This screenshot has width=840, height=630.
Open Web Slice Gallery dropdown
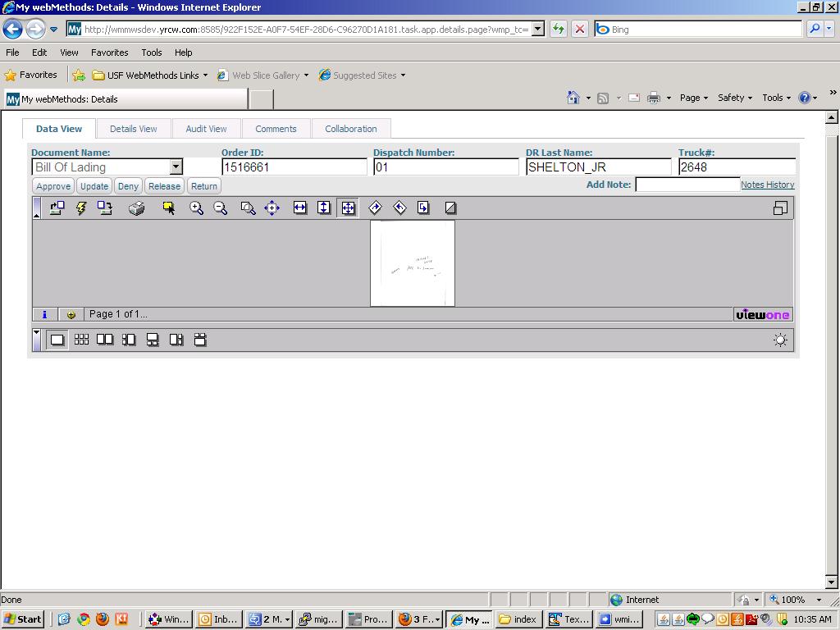pyautogui.click(x=307, y=75)
